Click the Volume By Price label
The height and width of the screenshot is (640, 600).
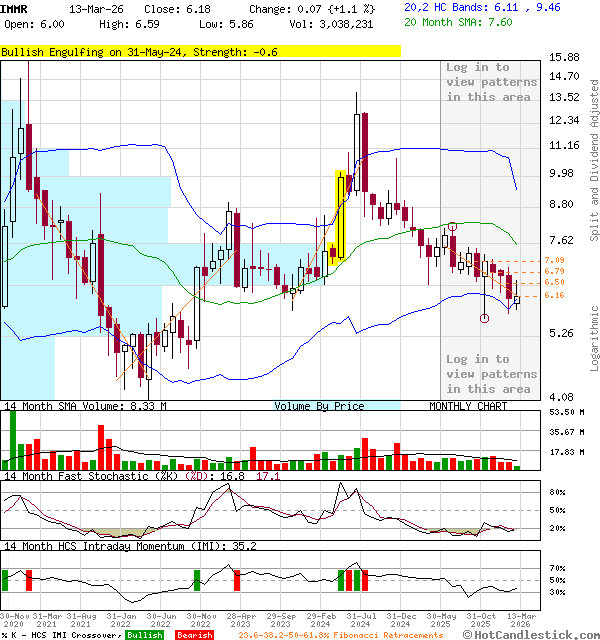319,406
